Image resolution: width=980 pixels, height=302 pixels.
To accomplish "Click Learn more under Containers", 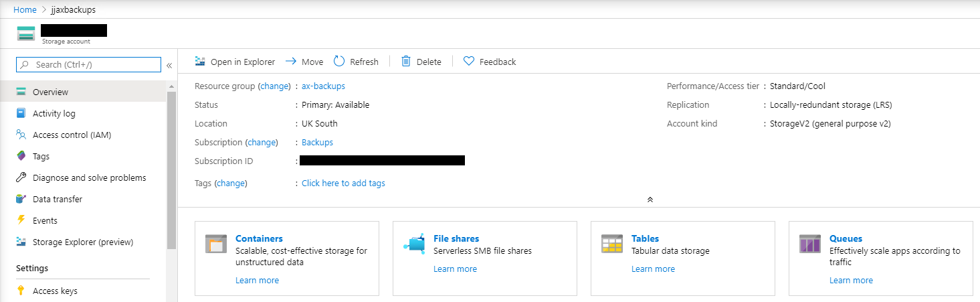I will click(257, 280).
